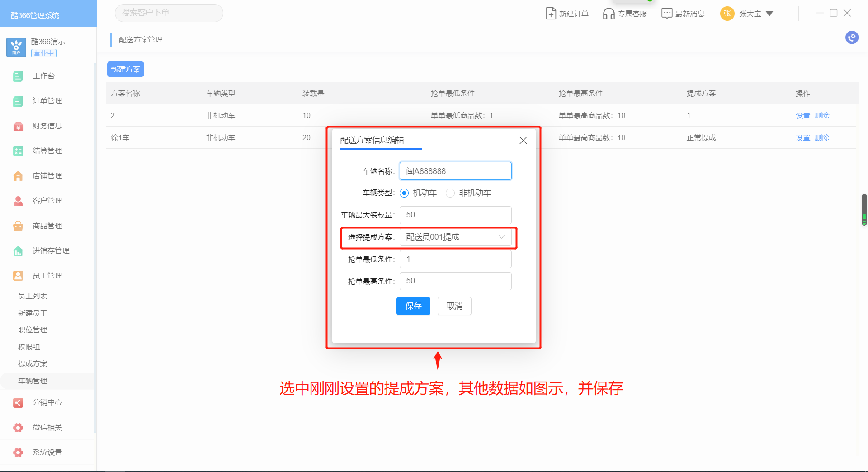
Task: Open 财务信息 icon in sidebar
Action: tap(18, 126)
